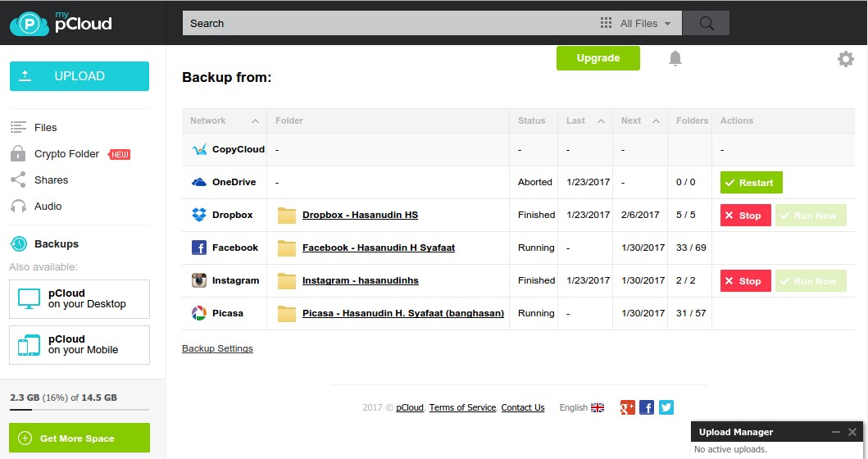868x459 pixels.
Task: Open pCloud on your Mobile card
Action: pyautogui.click(x=80, y=345)
